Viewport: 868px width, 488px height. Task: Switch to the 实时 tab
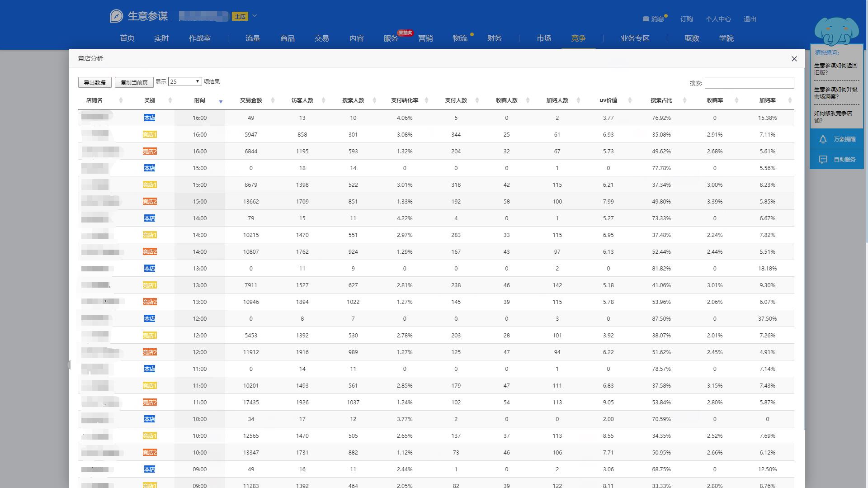click(161, 38)
